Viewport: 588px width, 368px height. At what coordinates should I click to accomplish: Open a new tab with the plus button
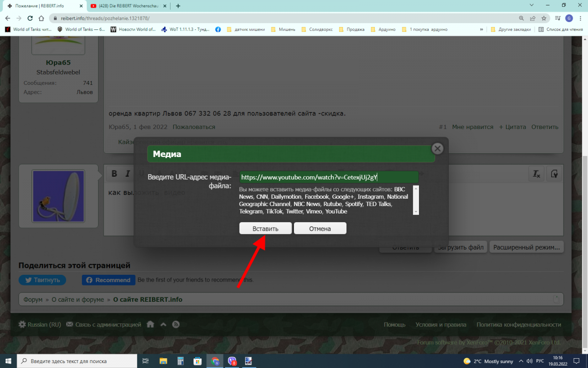178,6
